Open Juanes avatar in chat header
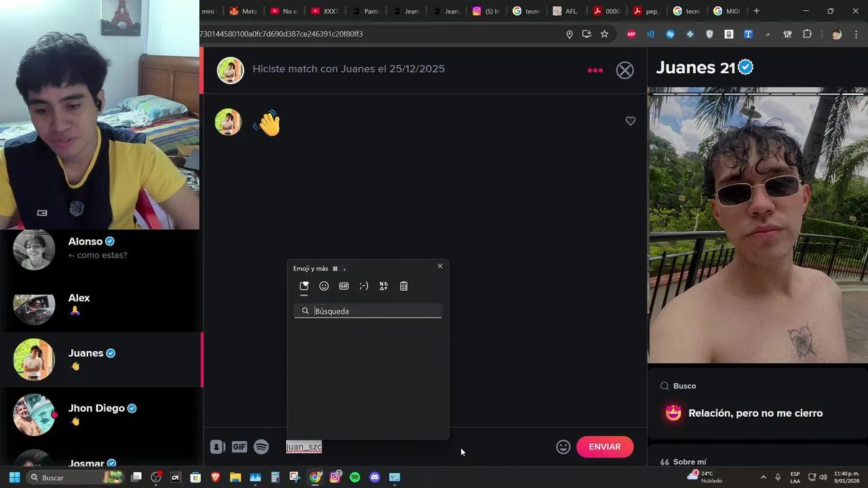Viewport: 868px width, 488px height. (x=231, y=70)
